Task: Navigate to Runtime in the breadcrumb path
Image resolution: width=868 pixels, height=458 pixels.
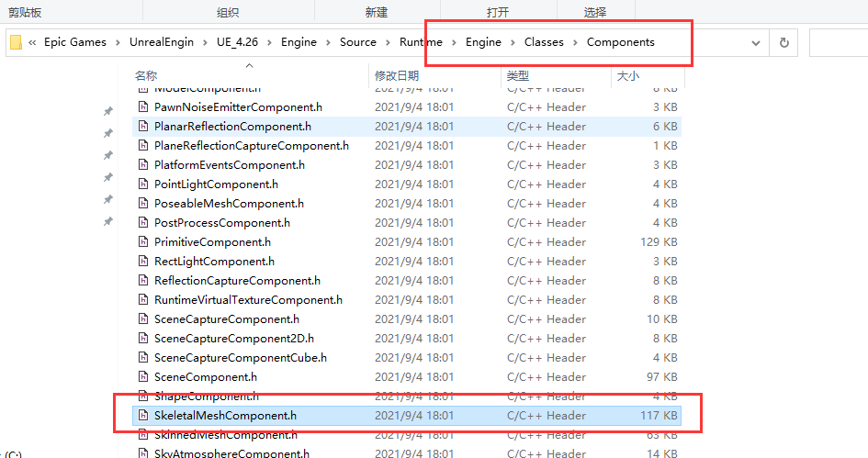Action: [421, 42]
